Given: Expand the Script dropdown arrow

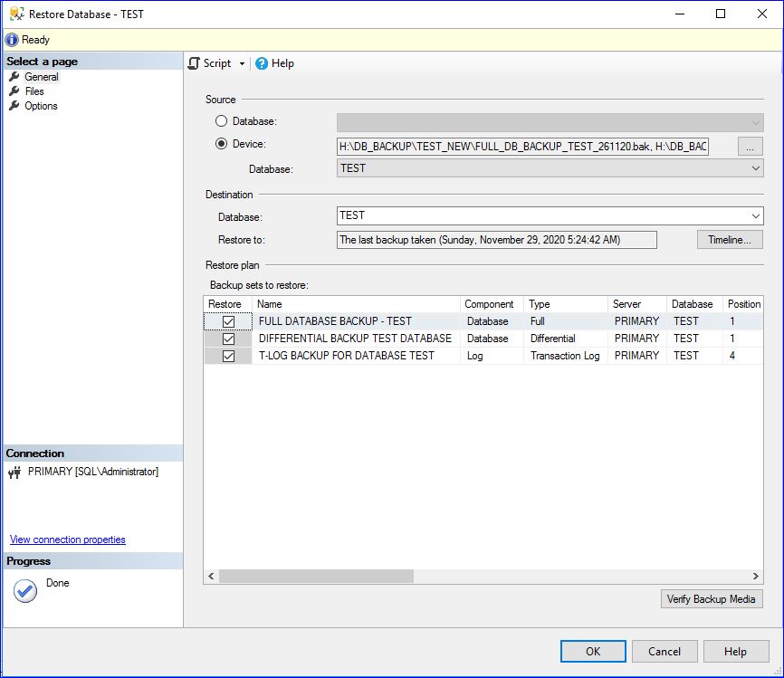Looking at the screenshot, I should (x=242, y=63).
